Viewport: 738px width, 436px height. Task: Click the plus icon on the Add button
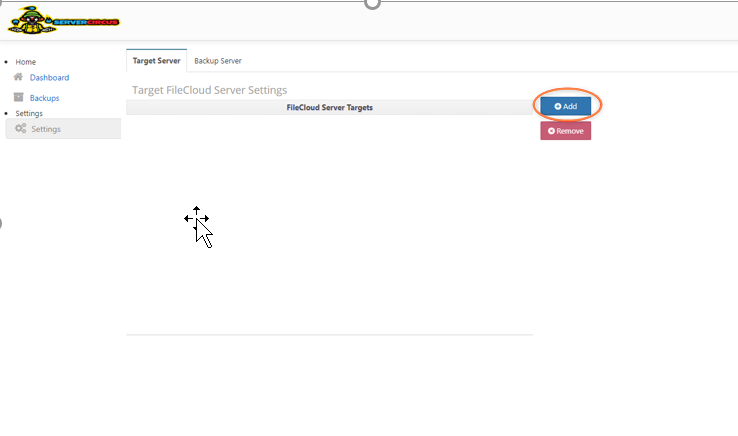[557, 106]
